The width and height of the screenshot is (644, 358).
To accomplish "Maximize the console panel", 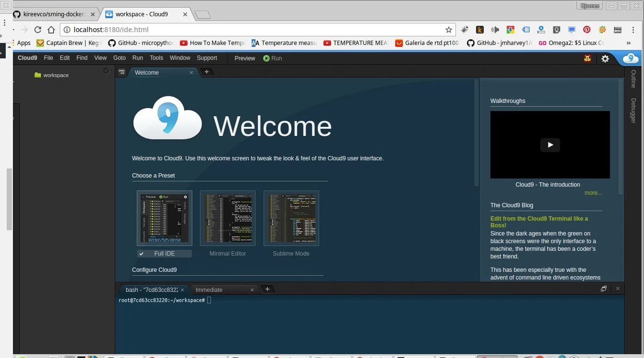I will pyautogui.click(x=604, y=289).
